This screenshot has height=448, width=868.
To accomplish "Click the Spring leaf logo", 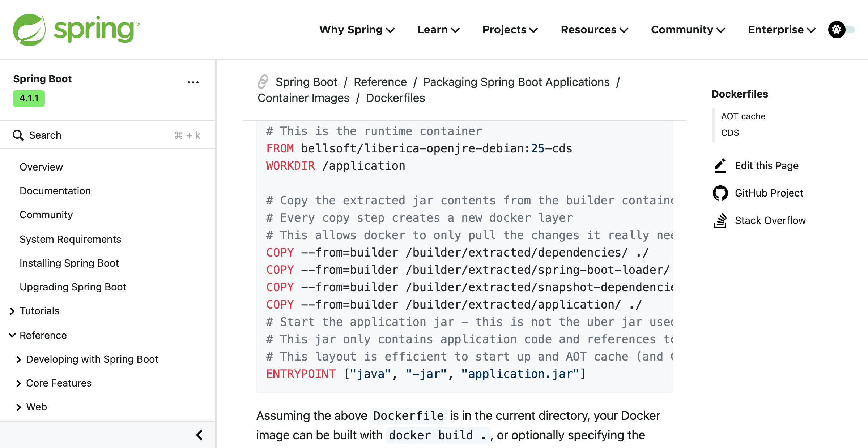I will point(29,30).
